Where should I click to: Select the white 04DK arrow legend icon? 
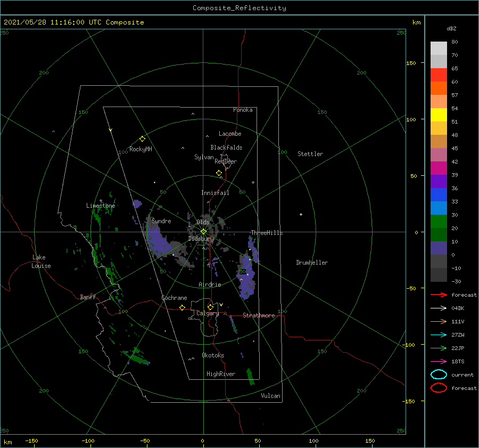click(x=439, y=308)
